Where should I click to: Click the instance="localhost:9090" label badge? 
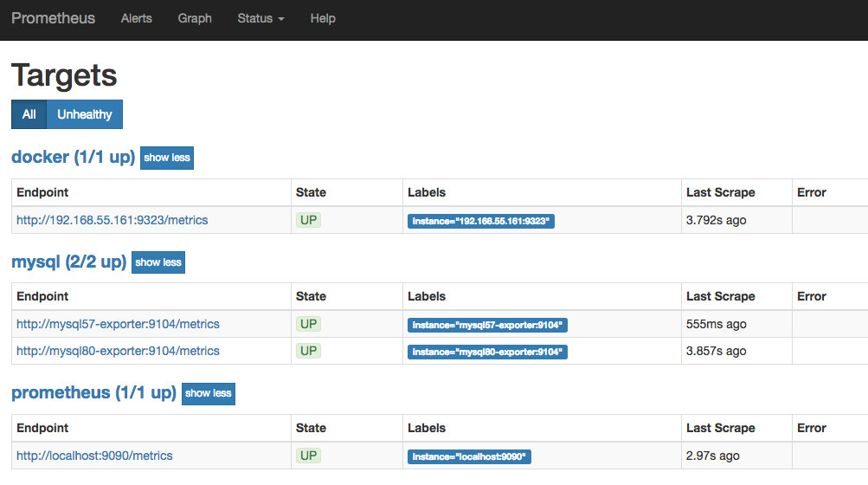coord(469,456)
